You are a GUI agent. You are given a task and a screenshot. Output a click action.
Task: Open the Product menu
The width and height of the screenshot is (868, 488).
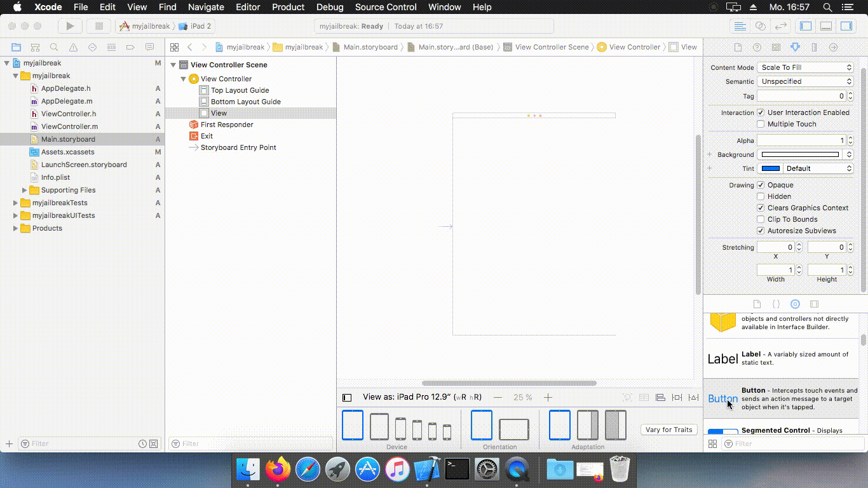(x=288, y=7)
